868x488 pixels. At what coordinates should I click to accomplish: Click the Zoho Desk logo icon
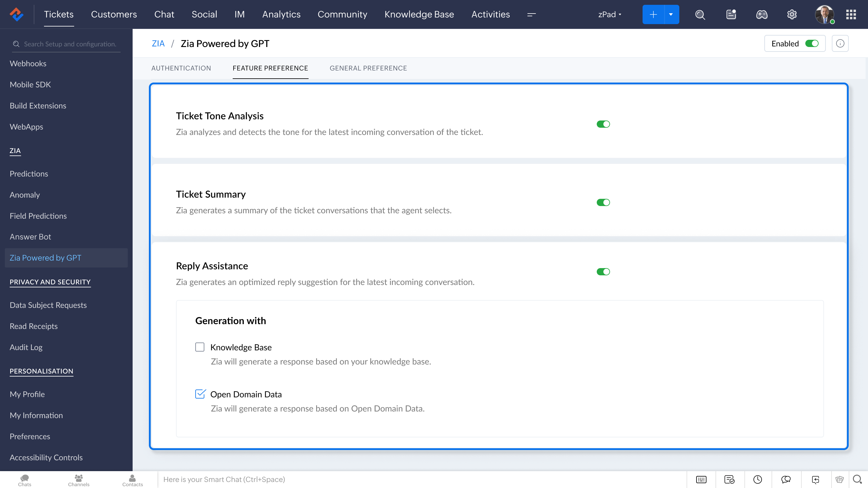(16, 14)
